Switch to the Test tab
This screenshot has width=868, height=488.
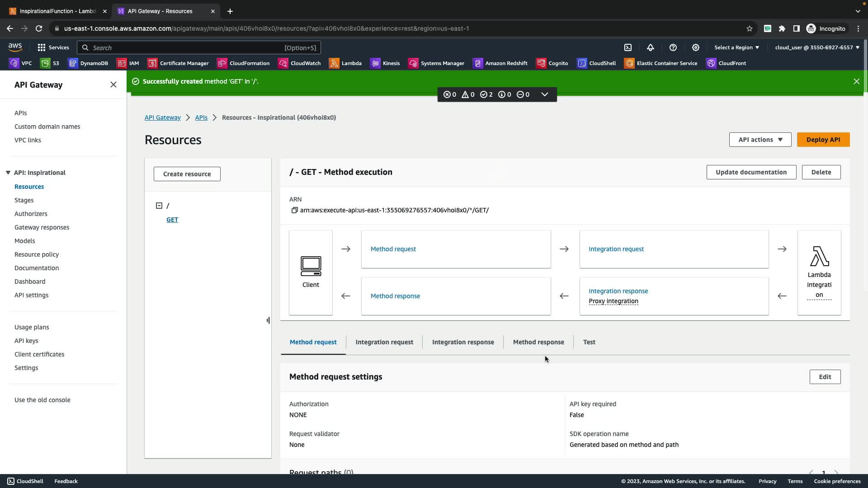click(589, 342)
